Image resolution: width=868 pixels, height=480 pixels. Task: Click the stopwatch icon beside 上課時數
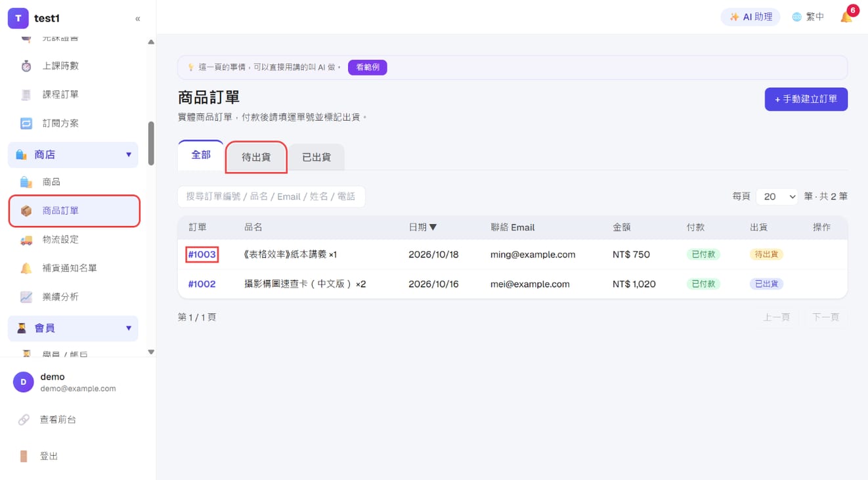pyautogui.click(x=26, y=66)
